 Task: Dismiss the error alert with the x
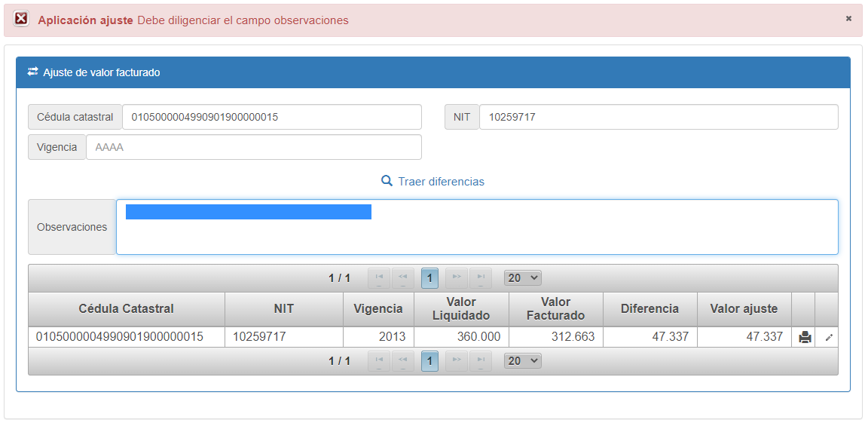(848, 19)
